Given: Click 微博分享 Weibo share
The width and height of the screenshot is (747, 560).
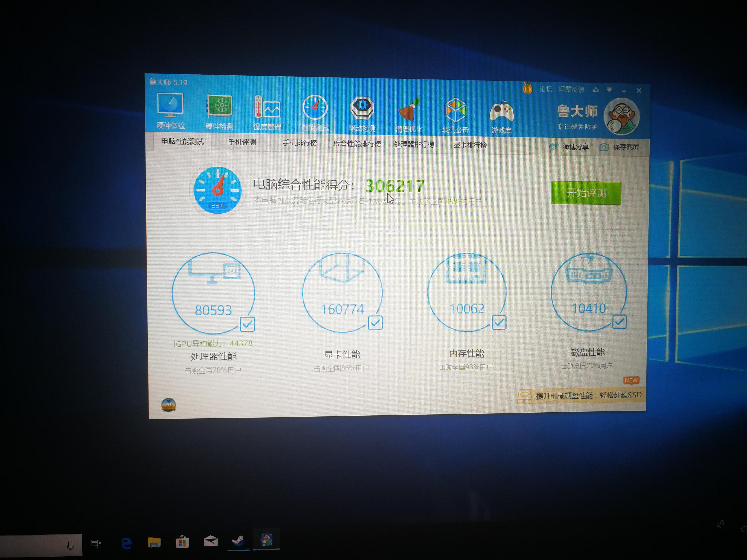Looking at the screenshot, I should pos(569,147).
